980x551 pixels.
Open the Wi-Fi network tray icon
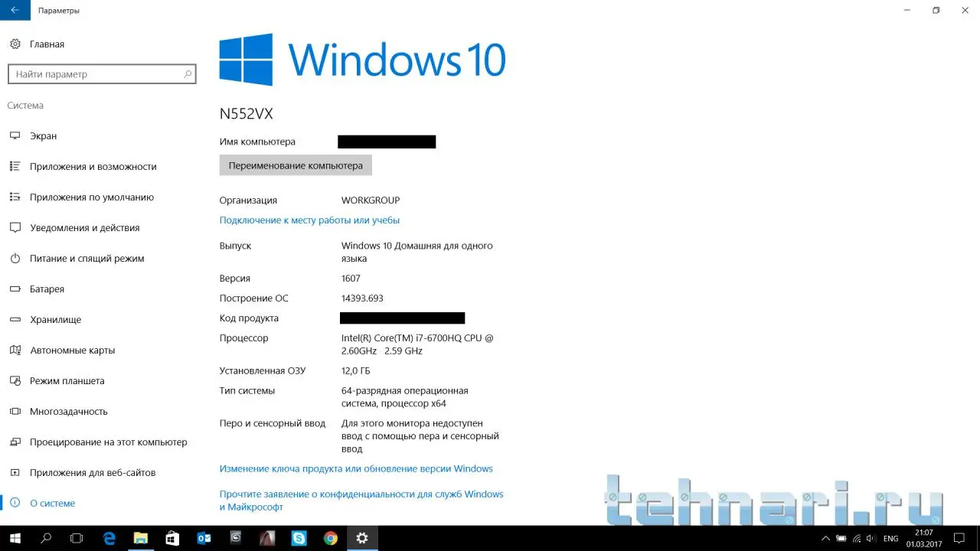[857, 539]
